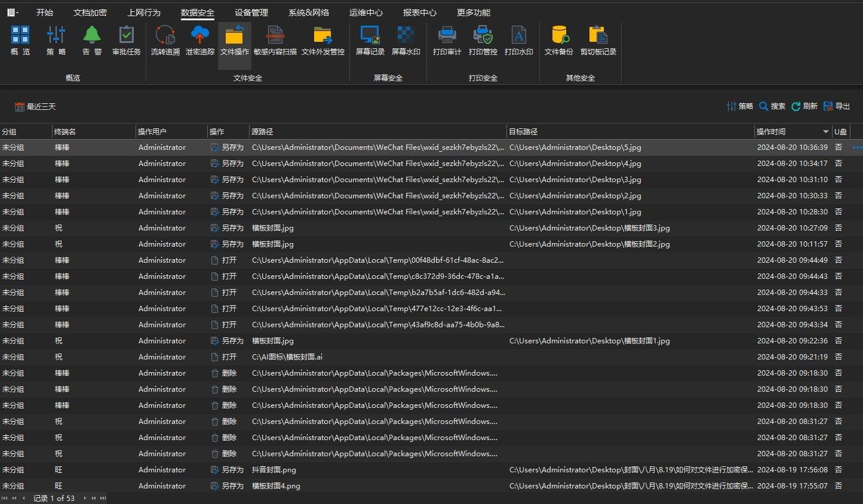This screenshot has height=504, width=863.
Task: Open the 流转追溯 tracing icon
Action: tap(165, 41)
